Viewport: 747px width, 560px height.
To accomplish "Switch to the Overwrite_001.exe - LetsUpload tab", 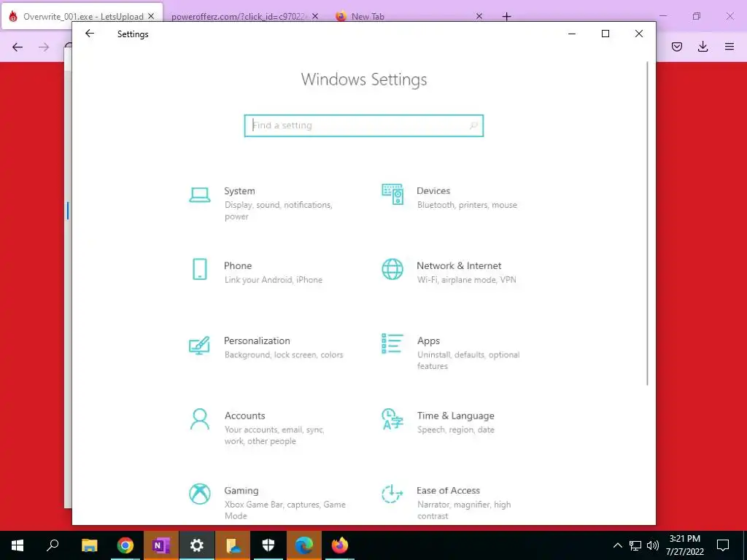I will click(x=82, y=16).
